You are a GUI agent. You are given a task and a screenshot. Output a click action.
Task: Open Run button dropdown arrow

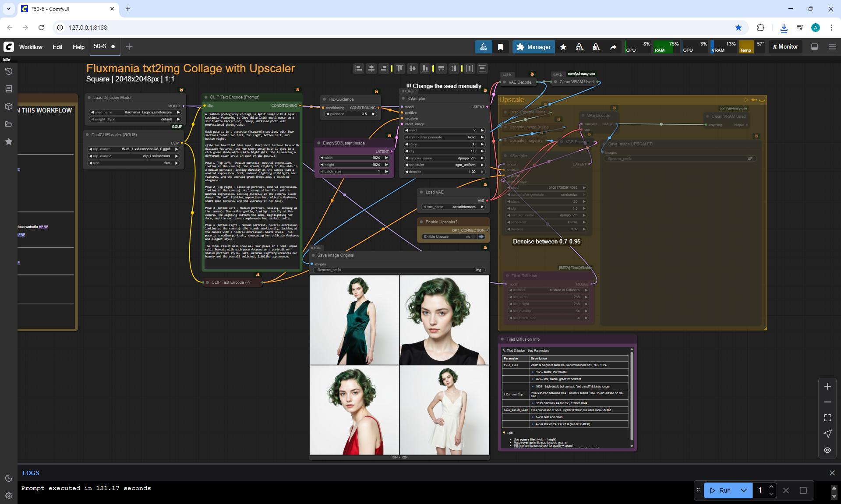tap(743, 490)
